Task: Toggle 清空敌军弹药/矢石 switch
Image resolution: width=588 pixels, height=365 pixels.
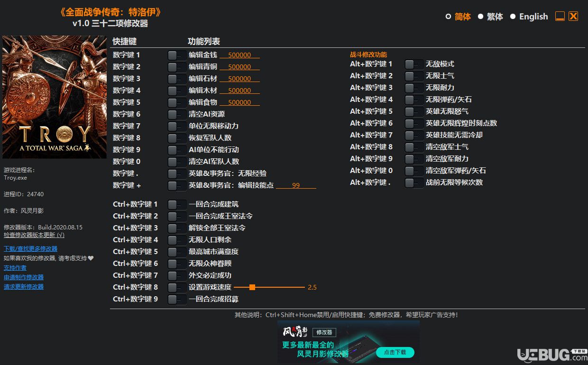Action: (x=414, y=171)
